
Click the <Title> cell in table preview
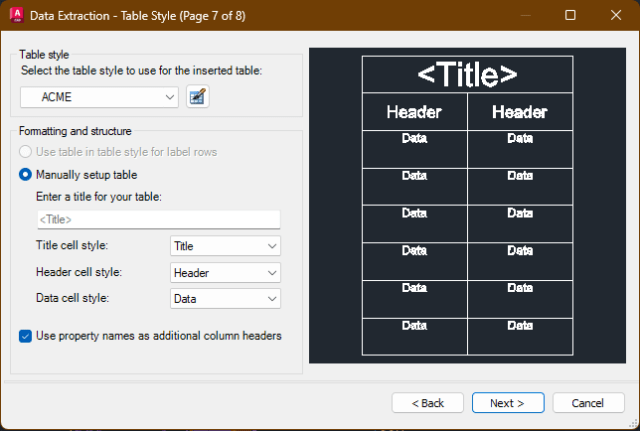click(x=467, y=74)
